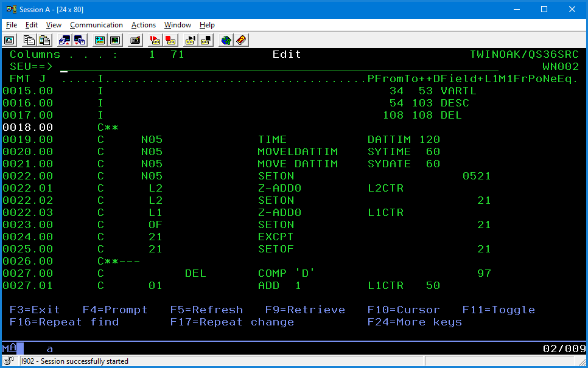Click sequence number 0027.01
The width and height of the screenshot is (588, 368).
point(28,285)
